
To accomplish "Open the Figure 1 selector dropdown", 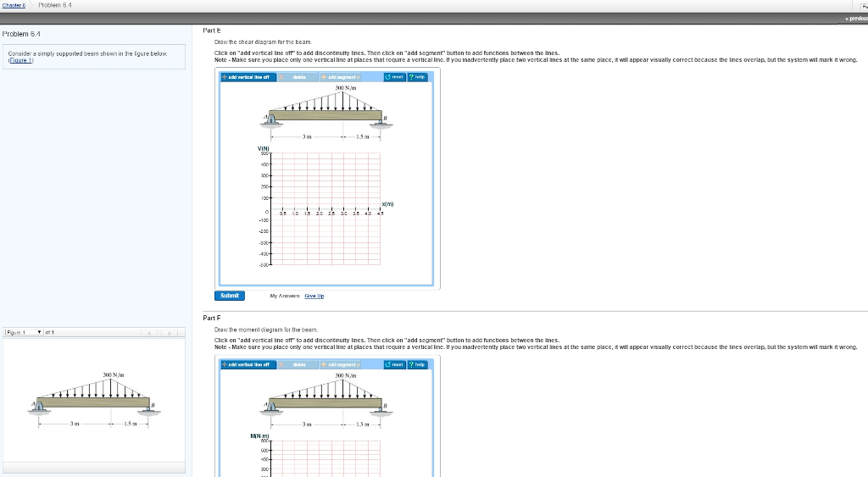I will coord(24,333).
